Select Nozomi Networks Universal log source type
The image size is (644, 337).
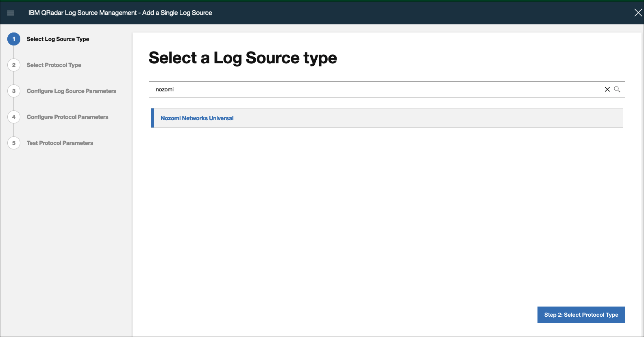coord(387,118)
